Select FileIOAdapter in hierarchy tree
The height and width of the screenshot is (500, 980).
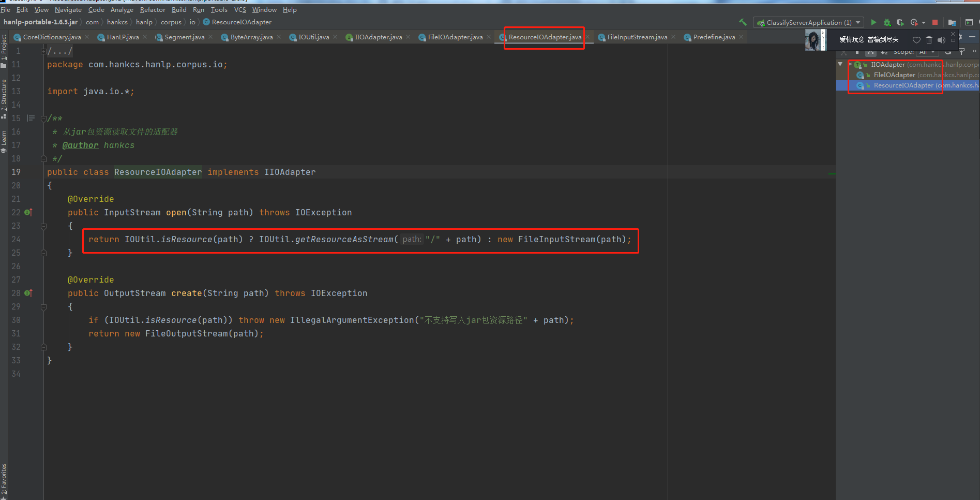pos(894,75)
